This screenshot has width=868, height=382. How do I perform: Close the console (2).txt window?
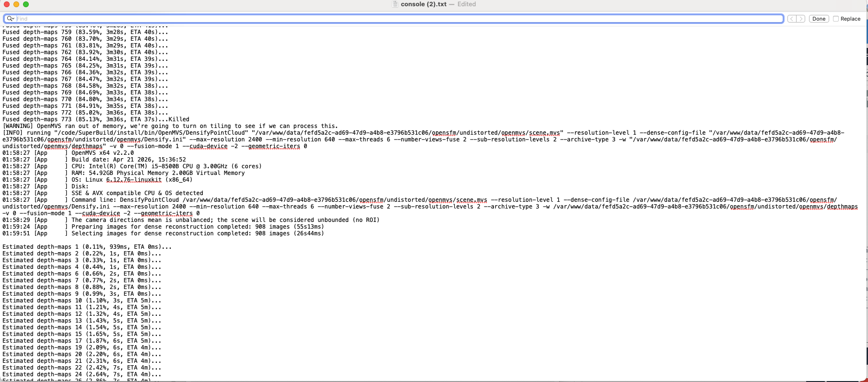coord(7,4)
